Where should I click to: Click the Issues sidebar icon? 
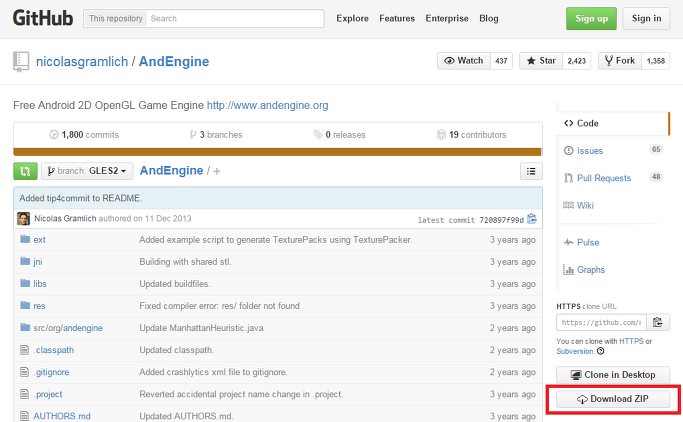tap(568, 151)
